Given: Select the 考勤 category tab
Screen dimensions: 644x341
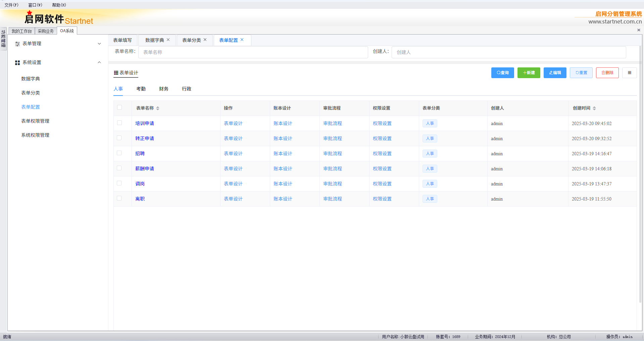Looking at the screenshot, I should (141, 89).
